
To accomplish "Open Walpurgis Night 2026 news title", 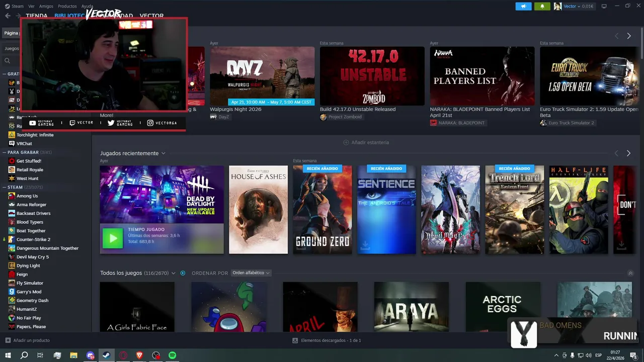I will point(235,109).
